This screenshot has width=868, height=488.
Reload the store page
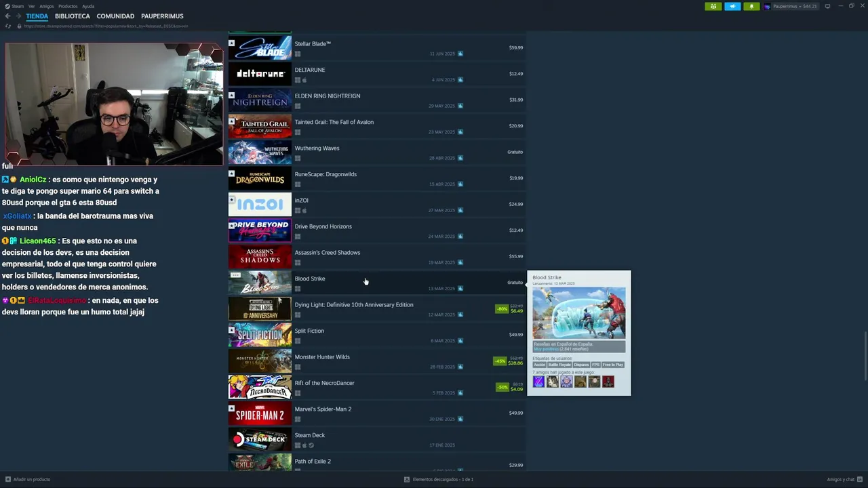click(x=8, y=26)
